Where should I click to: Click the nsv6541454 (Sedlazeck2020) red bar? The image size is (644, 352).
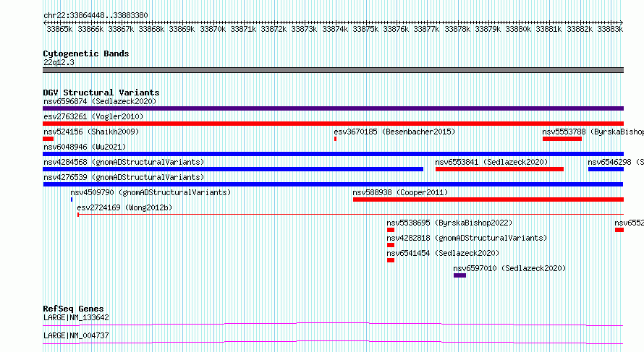[391, 260]
